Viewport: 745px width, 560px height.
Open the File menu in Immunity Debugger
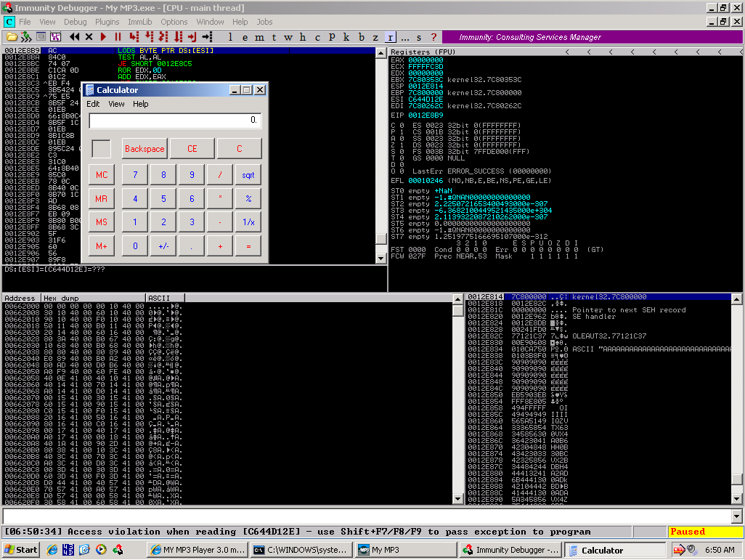click(25, 22)
